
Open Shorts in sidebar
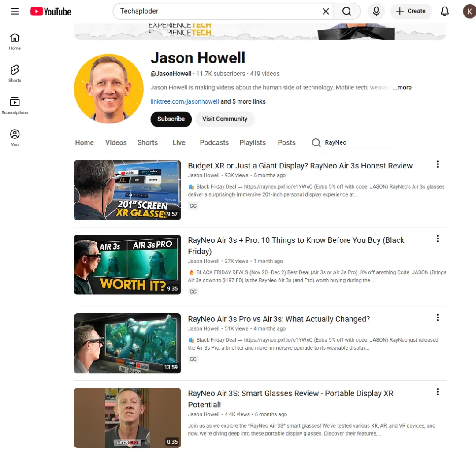coord(15,74)
